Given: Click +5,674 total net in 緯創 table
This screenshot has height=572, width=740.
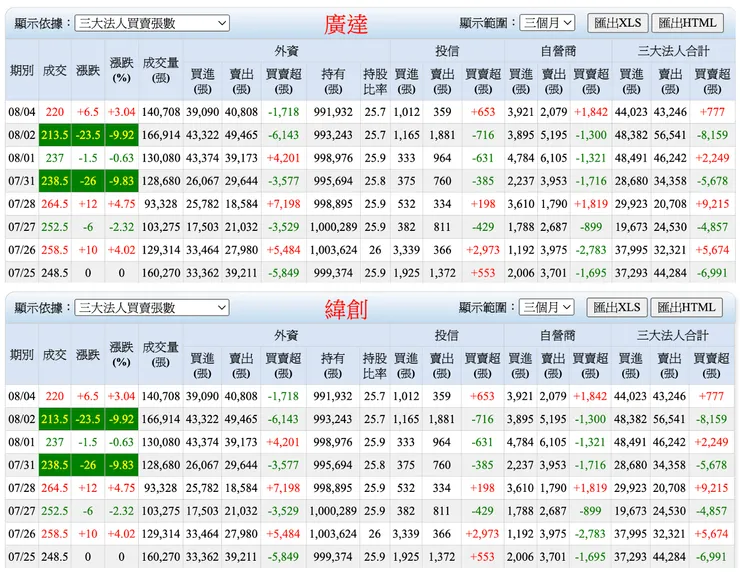Looking at the screenshot, I should 711,534.
